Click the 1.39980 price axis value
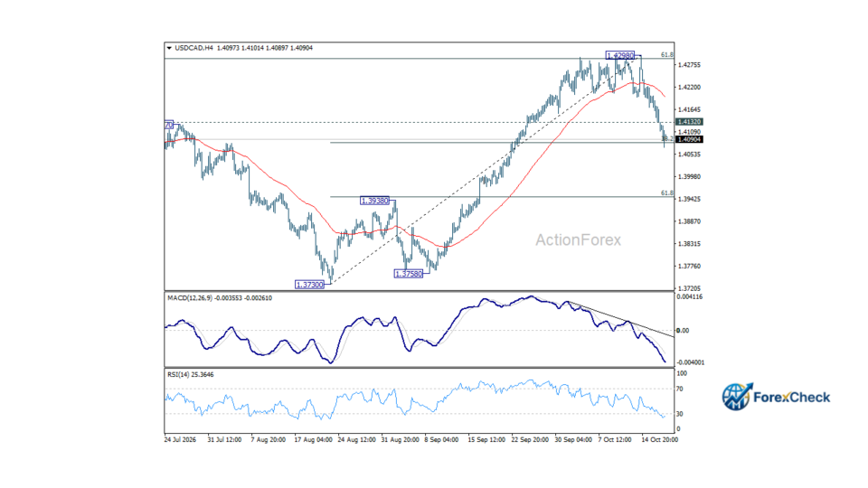This screenshot has height=488, width=868. [689, 177]
